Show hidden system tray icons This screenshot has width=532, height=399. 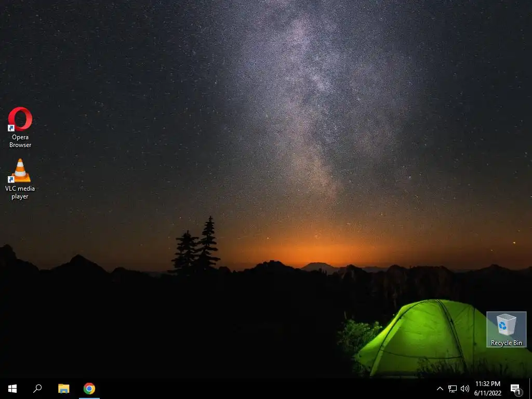(440, 389)
